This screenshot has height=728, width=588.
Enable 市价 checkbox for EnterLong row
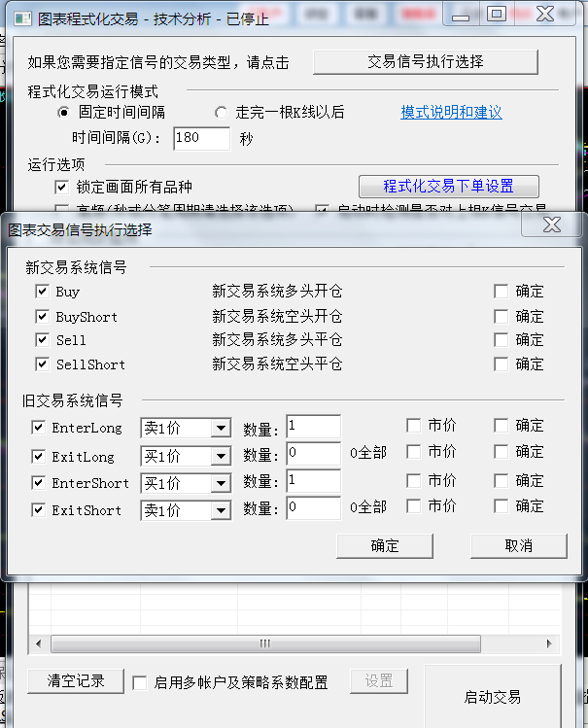[x=413, y=426]
